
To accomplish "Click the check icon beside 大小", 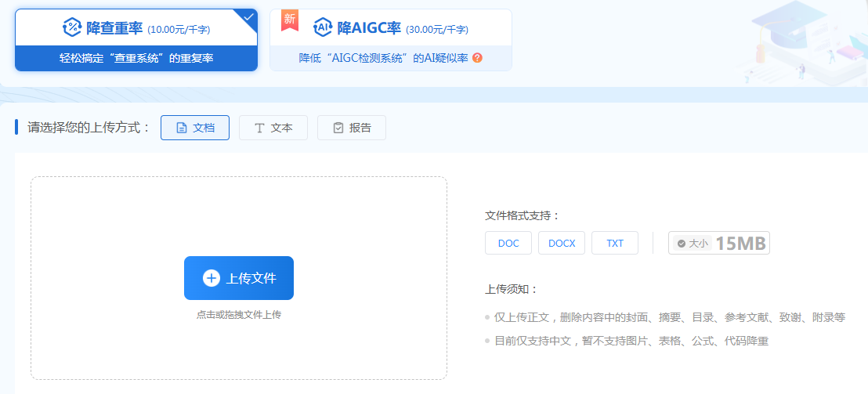I will tap(682, 244).
